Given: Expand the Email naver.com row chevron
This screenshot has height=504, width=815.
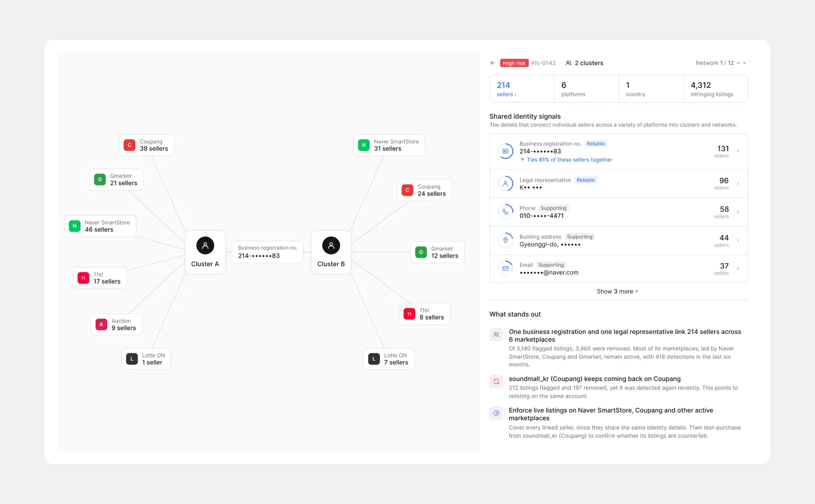Looking at the screenshot, I should [x=738, y=268].
